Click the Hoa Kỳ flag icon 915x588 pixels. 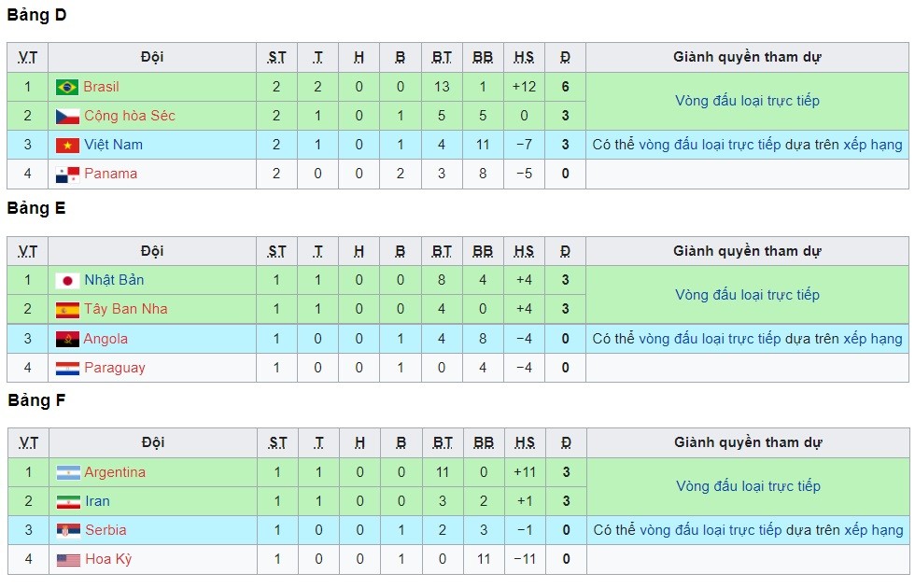click(x=68, y=559)
